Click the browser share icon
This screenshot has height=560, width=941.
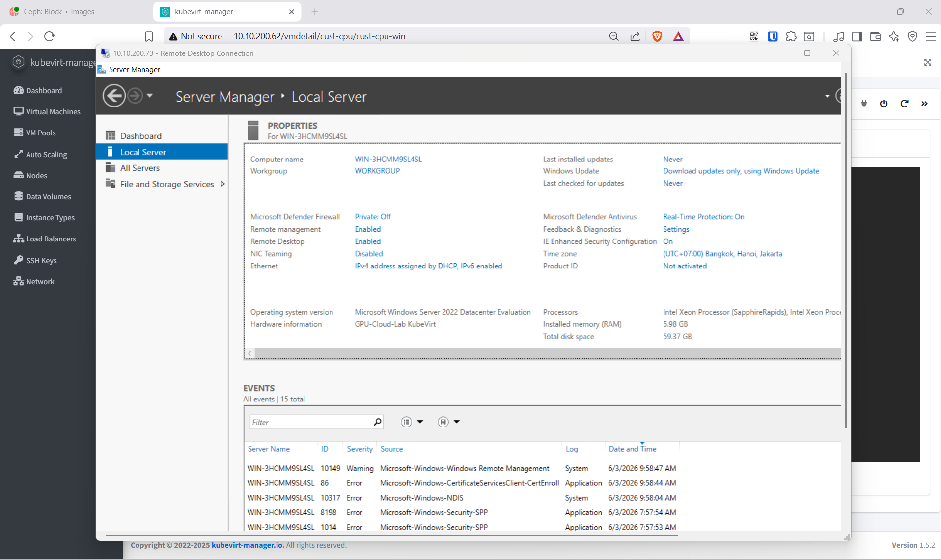tap(635, 36)
